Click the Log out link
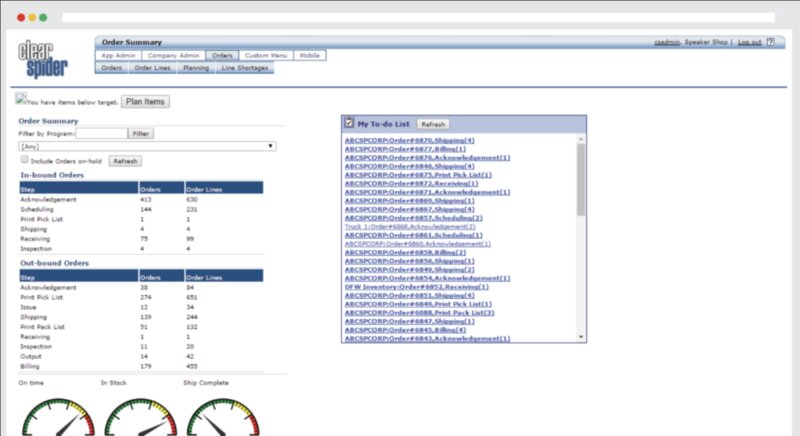The width and height of the screenshot is (800, 436). click(x=749, y=42)
